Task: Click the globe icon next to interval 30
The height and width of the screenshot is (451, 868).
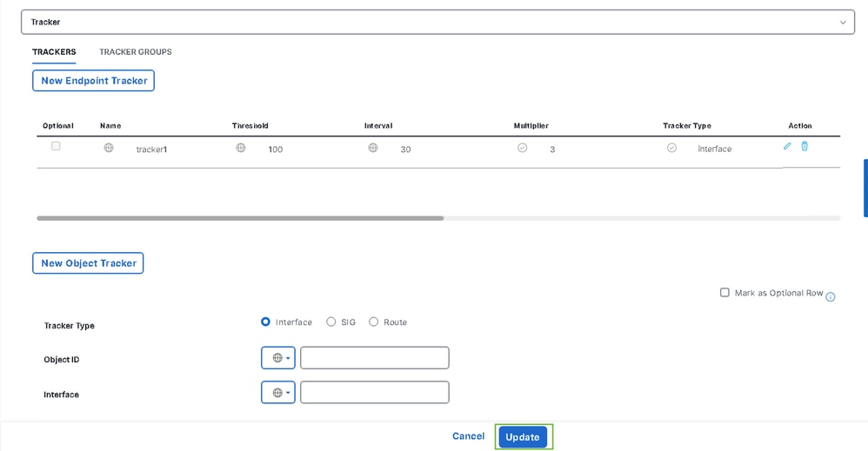Action: (373, 148)
